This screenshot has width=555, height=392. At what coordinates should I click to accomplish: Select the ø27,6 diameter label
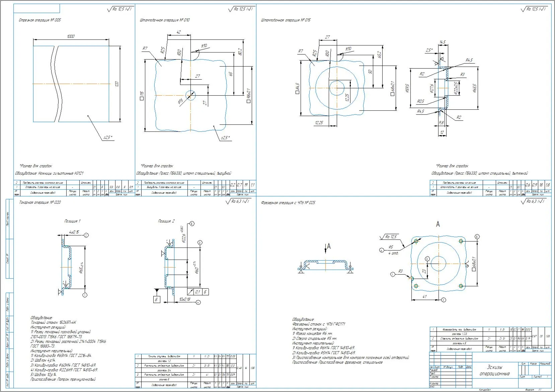coord(431,88)
